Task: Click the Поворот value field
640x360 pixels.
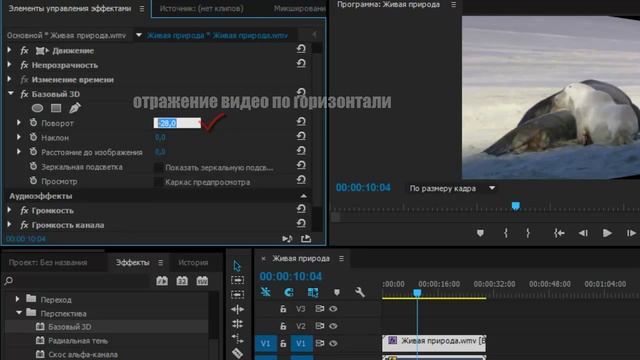Action: pos(177,123)
